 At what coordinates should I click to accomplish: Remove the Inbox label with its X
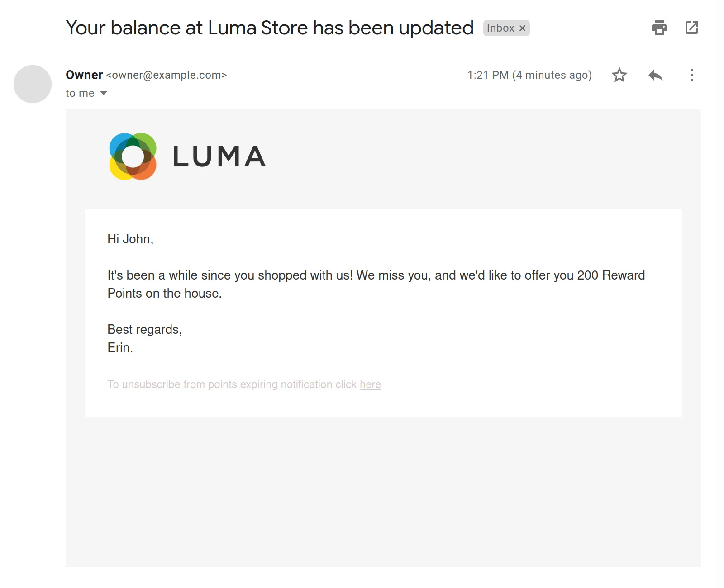coord(522,28)
